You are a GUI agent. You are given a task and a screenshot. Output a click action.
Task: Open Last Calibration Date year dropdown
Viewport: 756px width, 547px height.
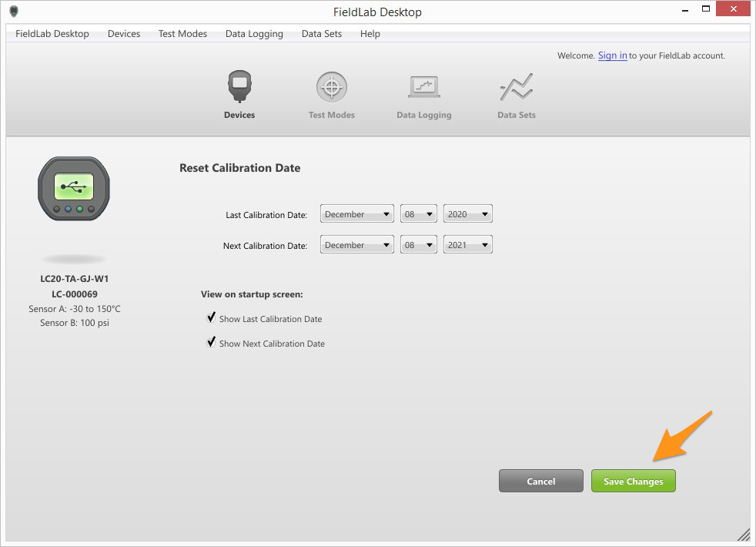(467, 213)
